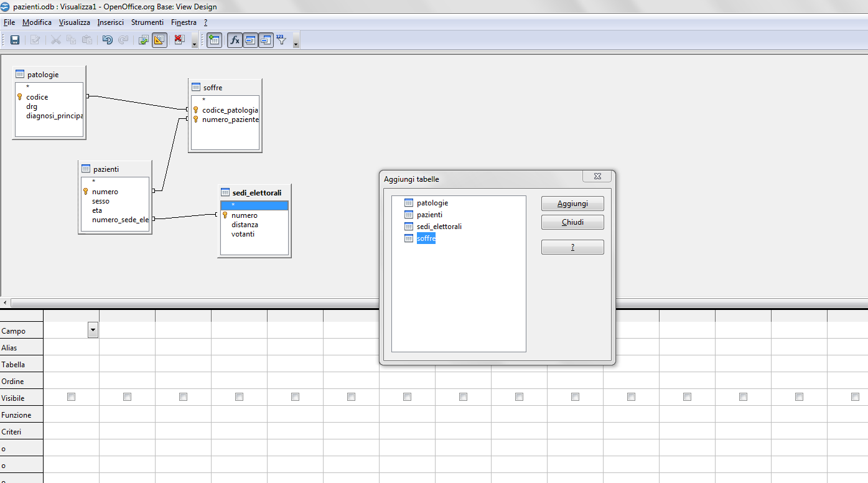
Task: Open the Campo dropdown in the first column
Action: coord(93,331)
